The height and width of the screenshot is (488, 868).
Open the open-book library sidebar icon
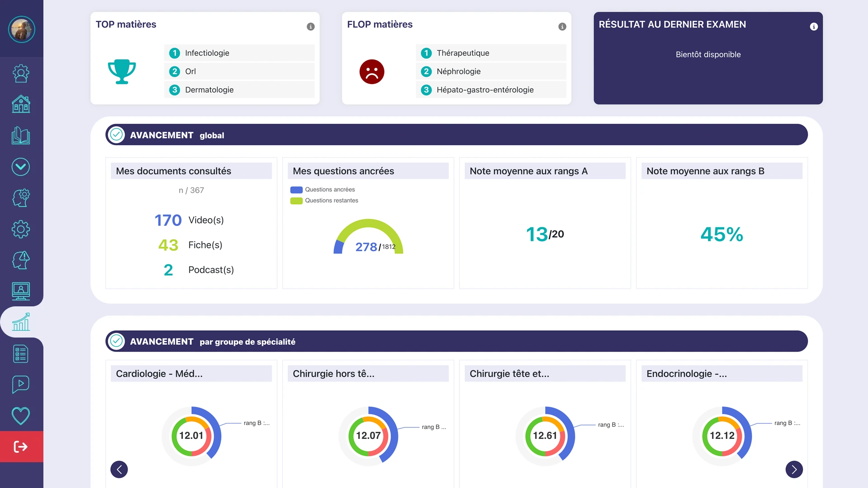point(21,136)
